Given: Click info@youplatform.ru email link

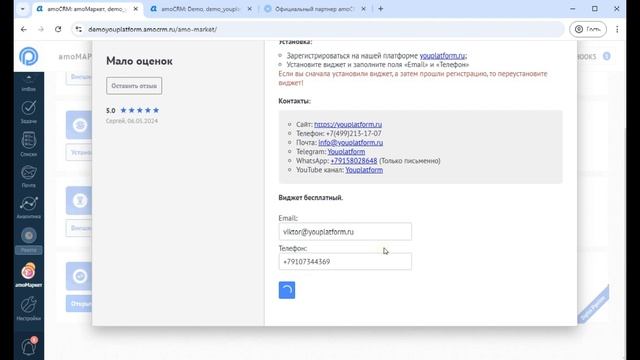Looking at the screenshot, I should [x=351, y=142].
